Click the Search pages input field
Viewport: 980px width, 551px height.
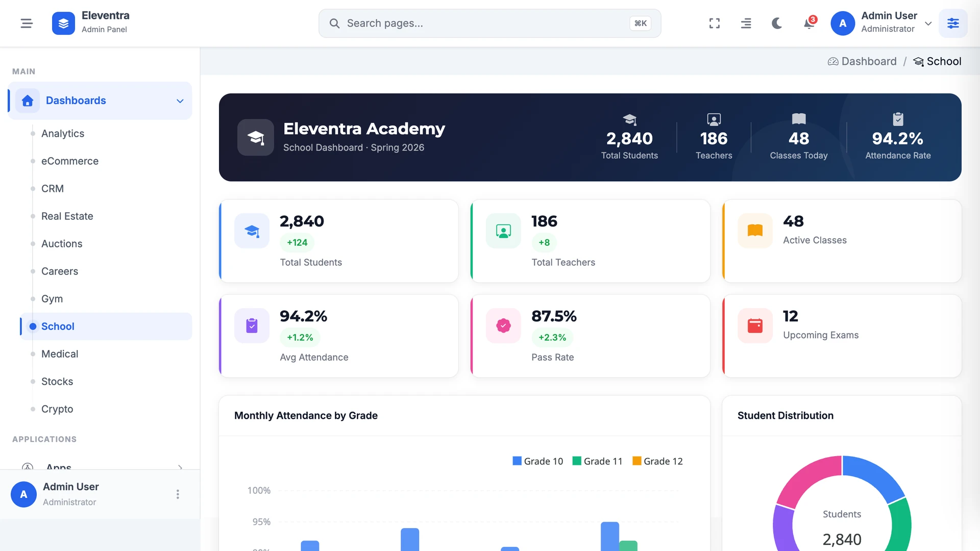489,23
